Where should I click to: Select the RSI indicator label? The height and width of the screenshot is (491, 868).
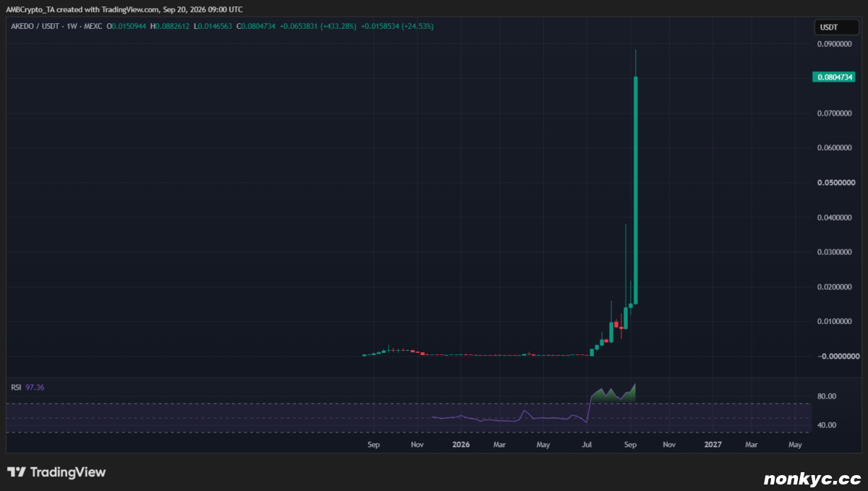(16, 388)
